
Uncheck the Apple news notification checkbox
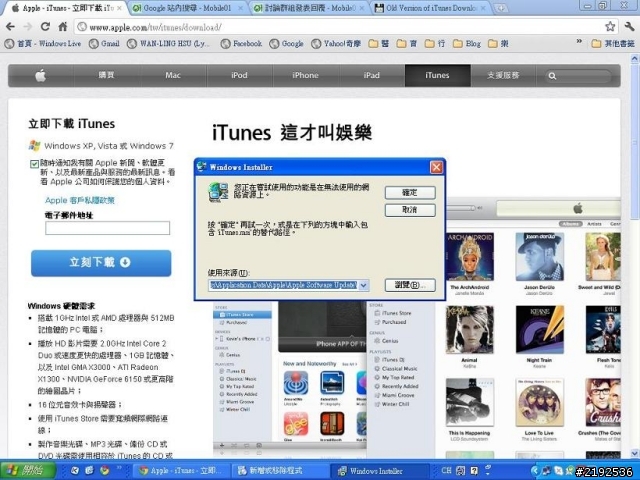(34, 164)
